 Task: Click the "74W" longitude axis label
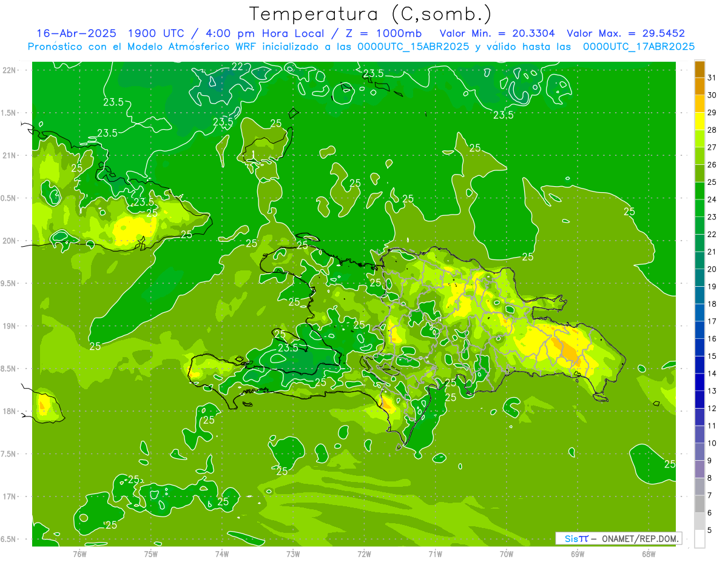pyautogui.click(x=221, y=554)
